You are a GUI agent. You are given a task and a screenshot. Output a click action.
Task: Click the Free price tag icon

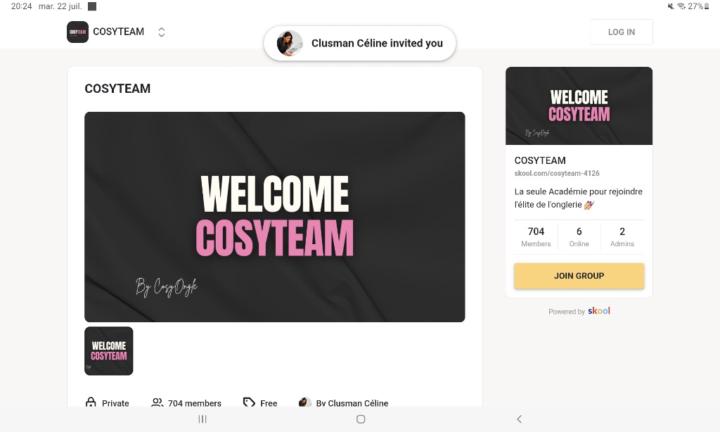pos(249,403)
